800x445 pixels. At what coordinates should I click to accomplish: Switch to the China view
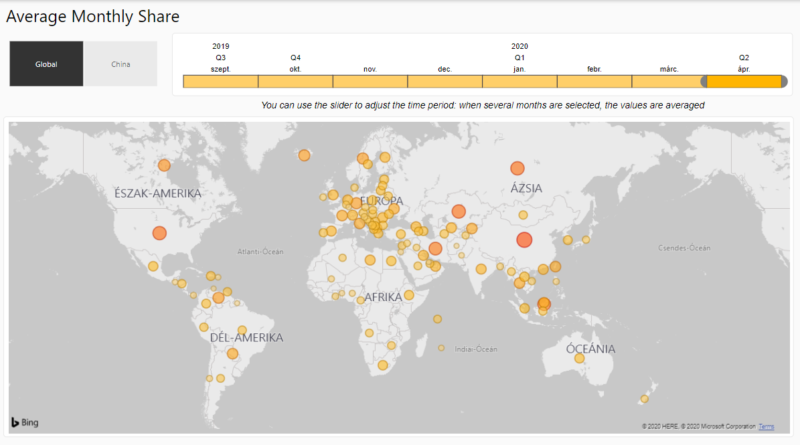(x=120, y=64)
